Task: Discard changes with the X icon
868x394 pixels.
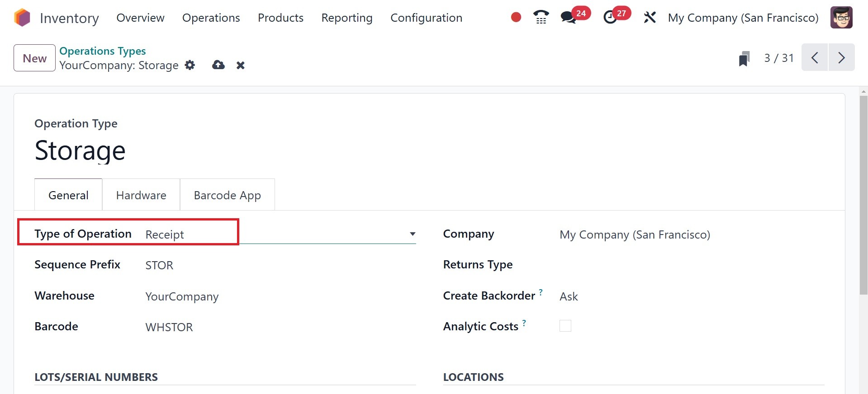Action: coord(241,66)
